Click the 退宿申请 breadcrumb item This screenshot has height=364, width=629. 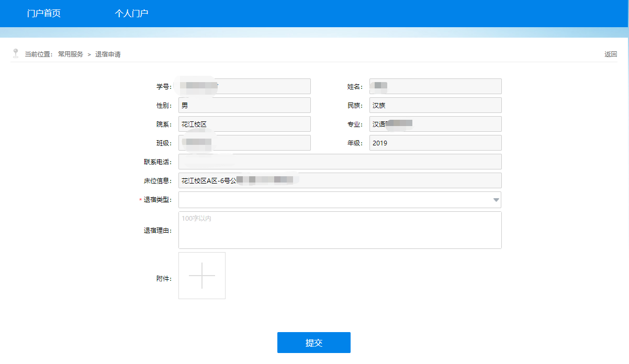coord(108,54)
